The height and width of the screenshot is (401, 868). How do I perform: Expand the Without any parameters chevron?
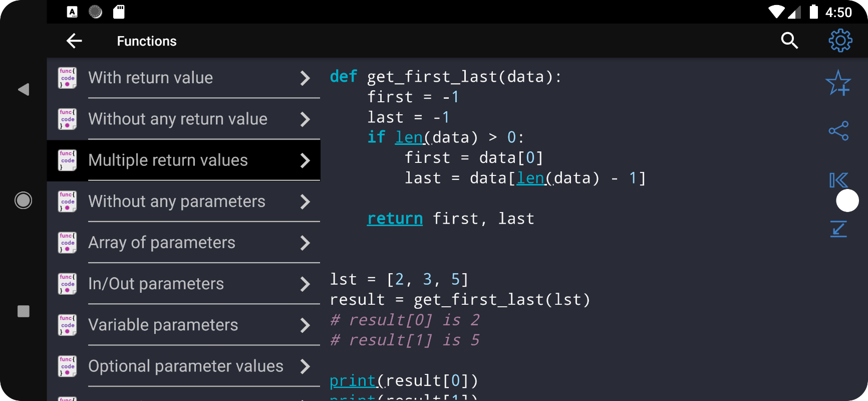pyautogui.click(x=305, y=202)
